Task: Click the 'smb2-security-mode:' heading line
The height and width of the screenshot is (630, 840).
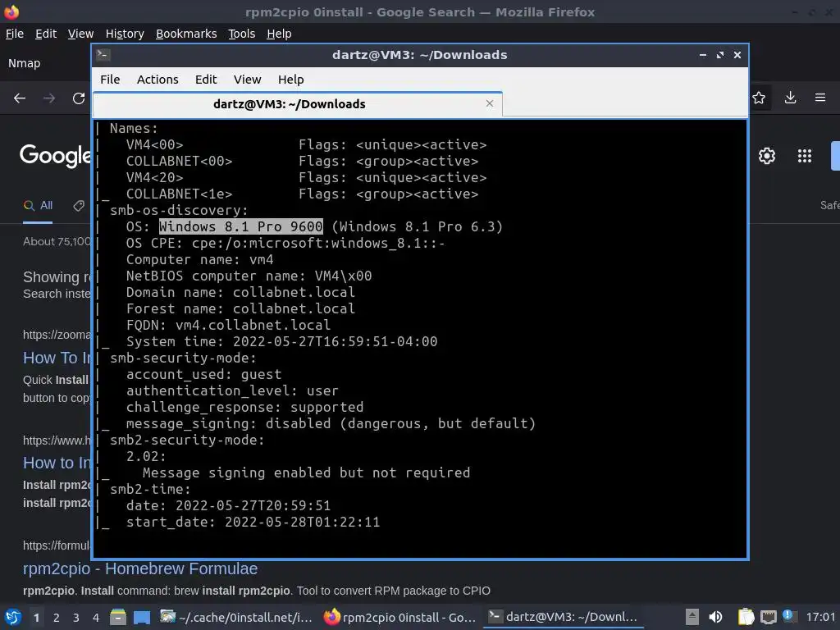Action: [x=187, y=441]
